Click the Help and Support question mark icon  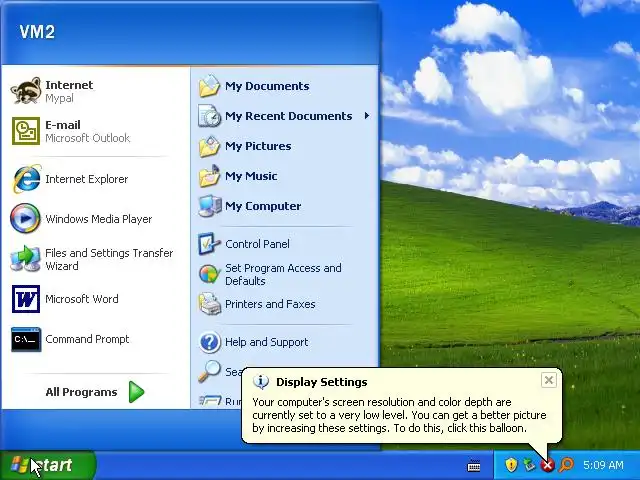click(x=209, y=342)
